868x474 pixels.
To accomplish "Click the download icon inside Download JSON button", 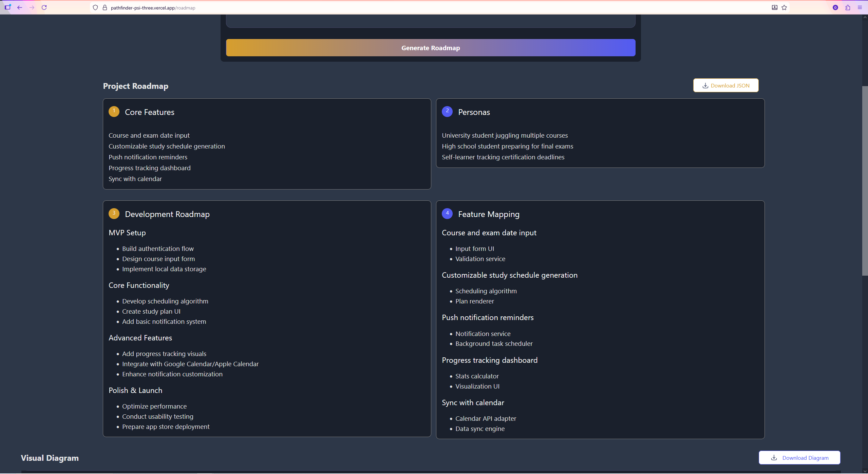I will point(705,85).
